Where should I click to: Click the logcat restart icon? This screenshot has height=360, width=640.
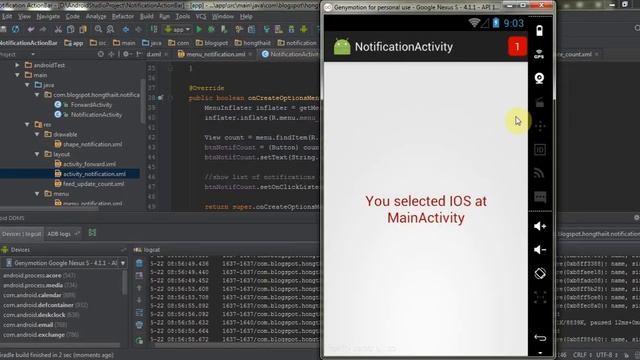(x=139, y=340)
